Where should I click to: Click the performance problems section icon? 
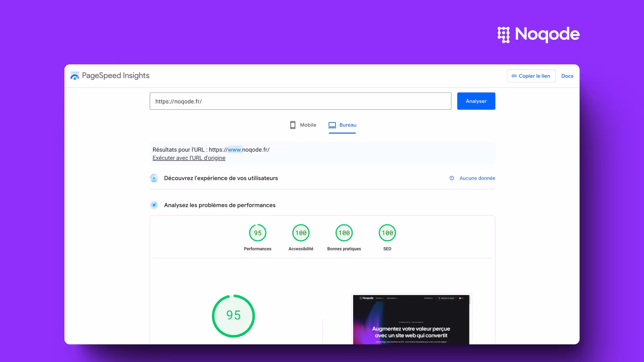point(154,205)
